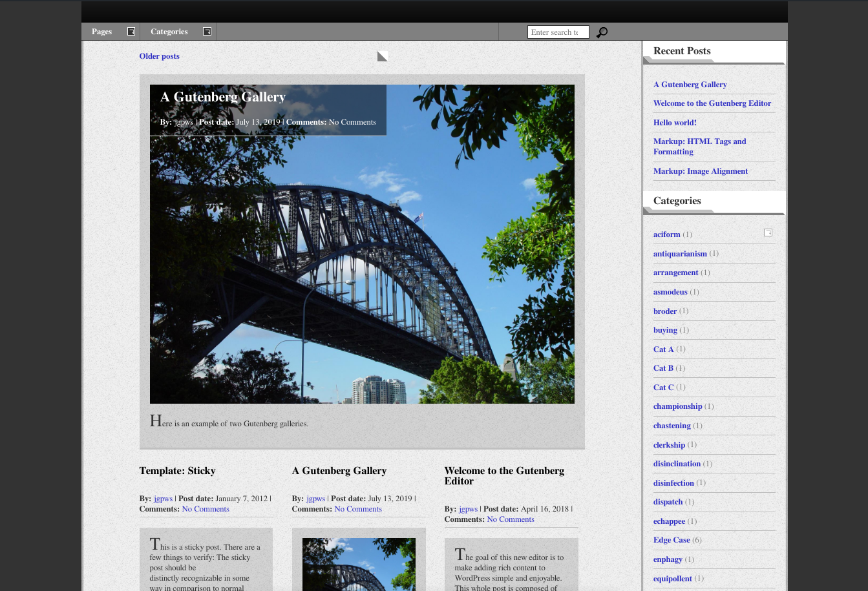Select the Edge Case category
Viewport: 868px width, 591px height.
(x=672, y=540)
